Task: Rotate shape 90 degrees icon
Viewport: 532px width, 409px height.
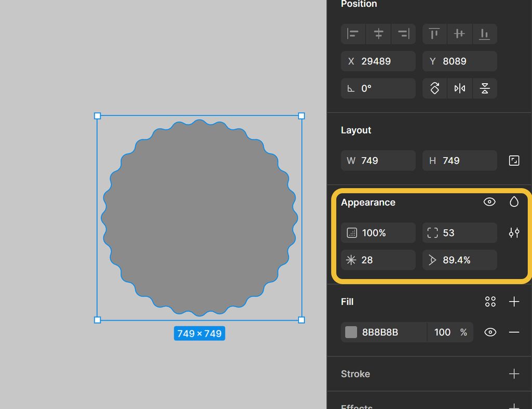Action: (x=435, y=88)
